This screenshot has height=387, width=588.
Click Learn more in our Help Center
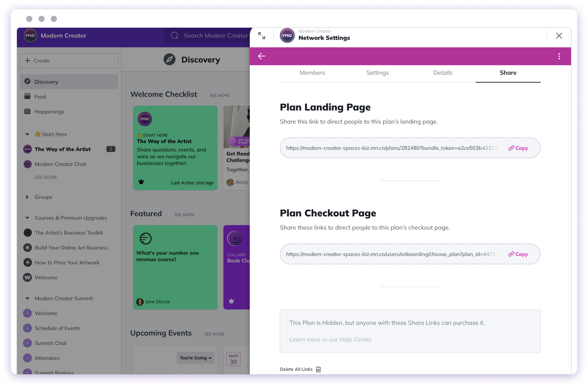pos(331,340)
